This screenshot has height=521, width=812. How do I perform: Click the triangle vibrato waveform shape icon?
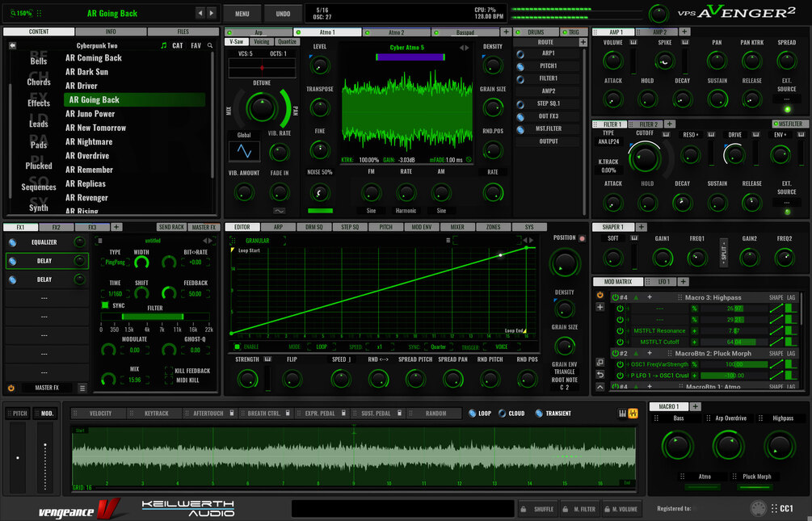244,151
